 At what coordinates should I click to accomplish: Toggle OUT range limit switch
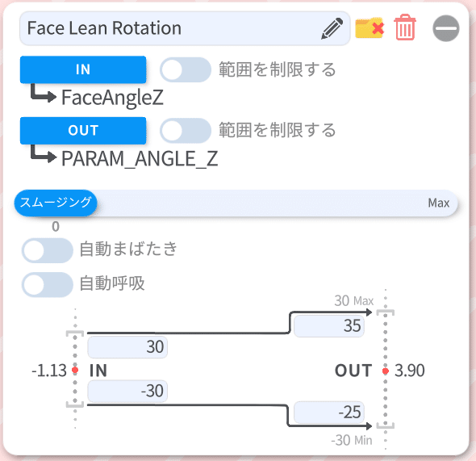click(x=186, y=130)
